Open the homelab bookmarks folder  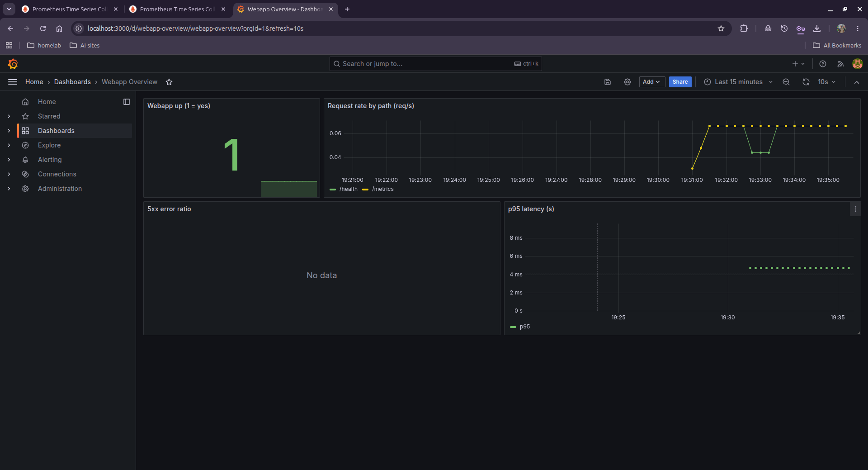pos(44,45)
